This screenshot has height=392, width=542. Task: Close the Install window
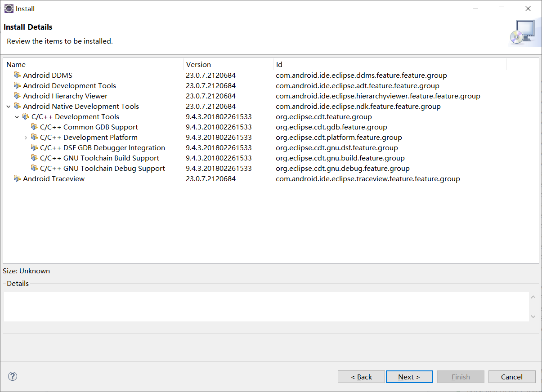pos(528,9)
